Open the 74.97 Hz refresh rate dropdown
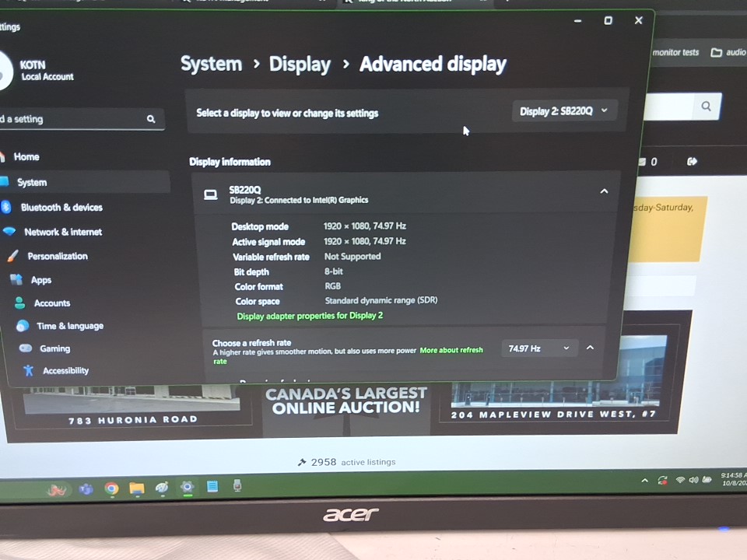 tap(538, 348)
